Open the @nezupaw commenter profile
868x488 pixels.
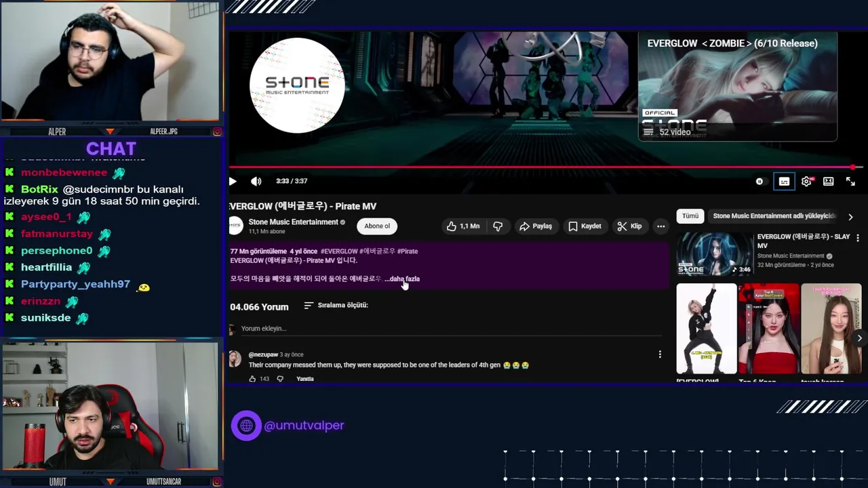263,354
